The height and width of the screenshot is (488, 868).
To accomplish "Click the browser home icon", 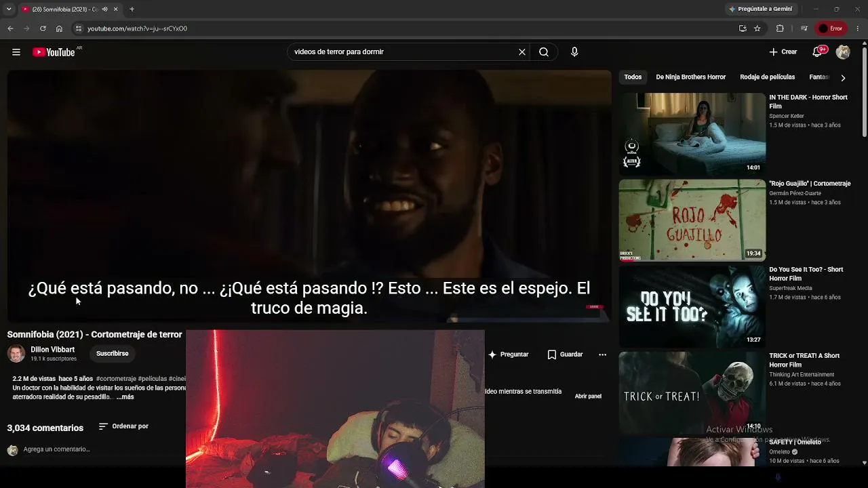I will click(59, 28).
